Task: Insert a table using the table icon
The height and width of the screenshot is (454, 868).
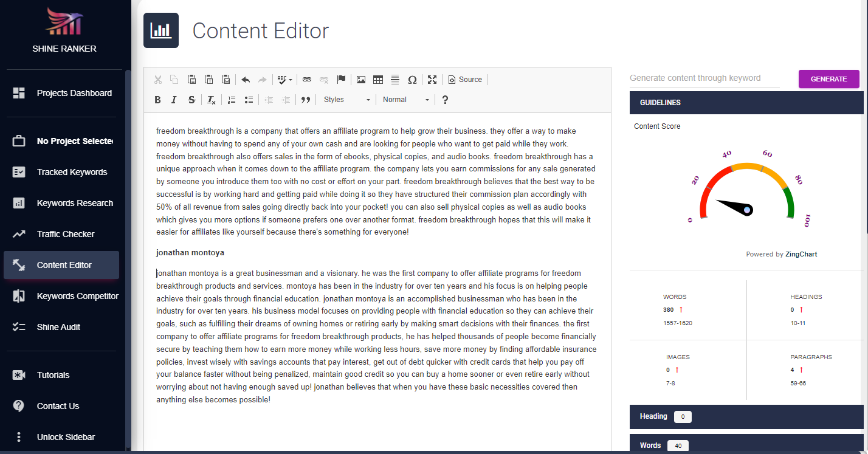Action: point(378,80)
